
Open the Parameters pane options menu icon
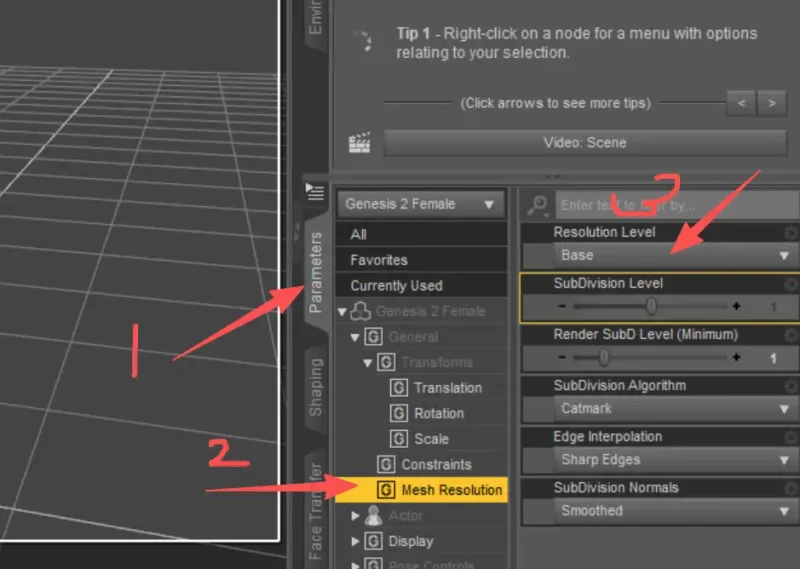(315, 191)
